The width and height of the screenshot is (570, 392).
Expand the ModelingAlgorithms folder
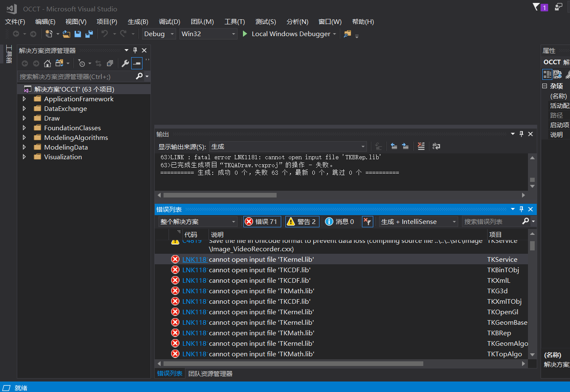[24, 137]
